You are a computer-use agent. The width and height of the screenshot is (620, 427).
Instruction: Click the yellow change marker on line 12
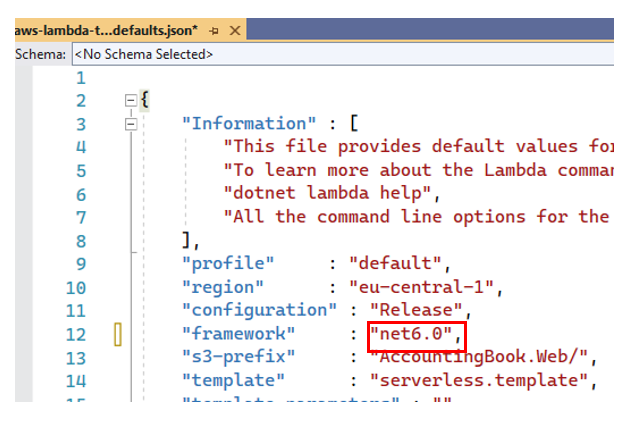click(117, 335)
